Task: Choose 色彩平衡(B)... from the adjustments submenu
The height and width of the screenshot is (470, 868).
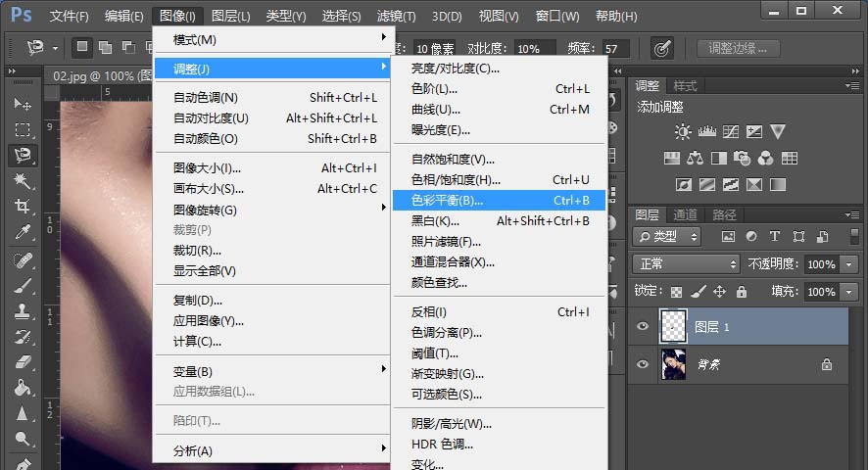Action: pyautogui.click(x=447, y=201)
